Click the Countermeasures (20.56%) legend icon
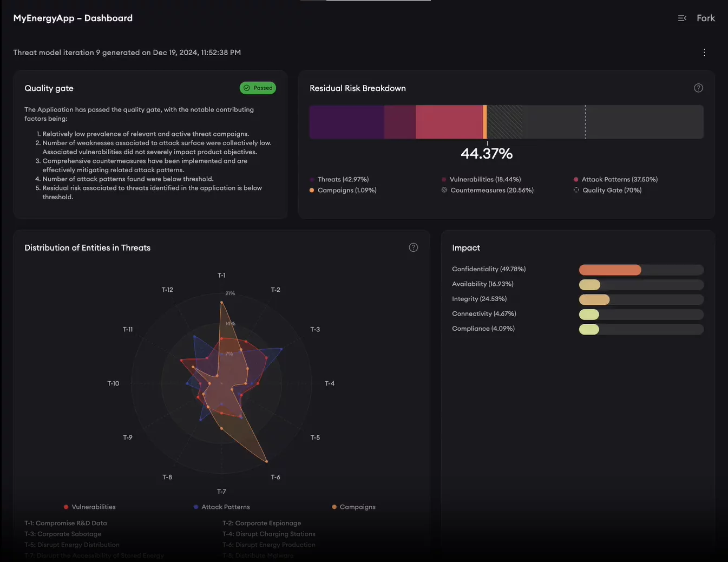 [x=444, y=190]
